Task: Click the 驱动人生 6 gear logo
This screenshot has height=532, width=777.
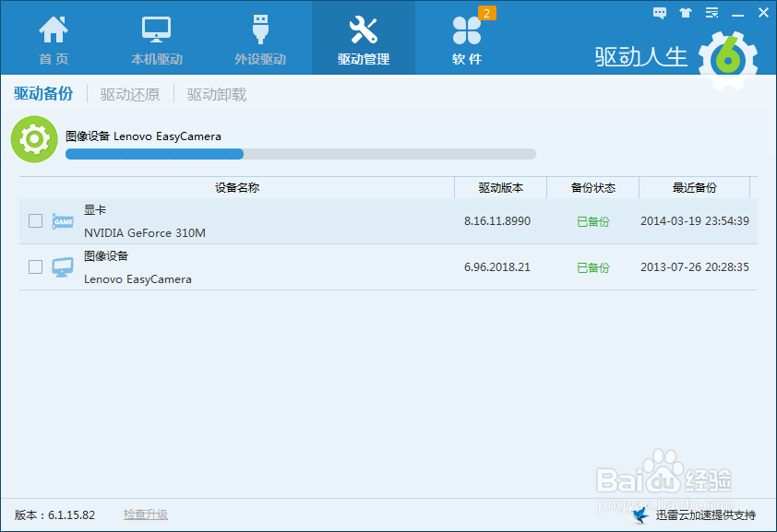Action: (x=727, y=60)
